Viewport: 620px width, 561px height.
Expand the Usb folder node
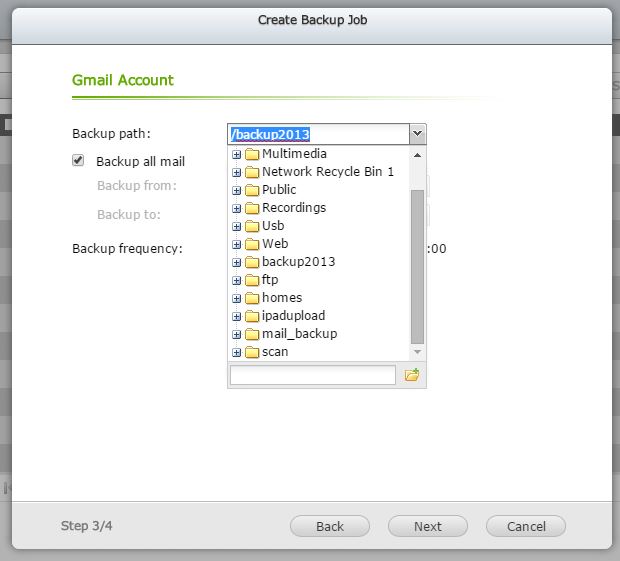pyautogui.click(x=236, y=227)
